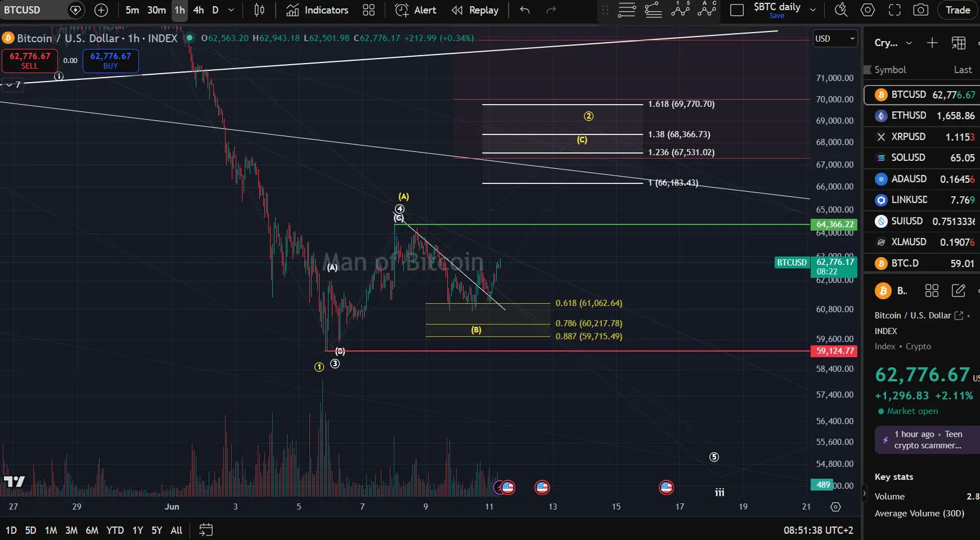The image size is (980, 540).
Task: Save the $BTC daily layout
Action: [x=776, y=16]
